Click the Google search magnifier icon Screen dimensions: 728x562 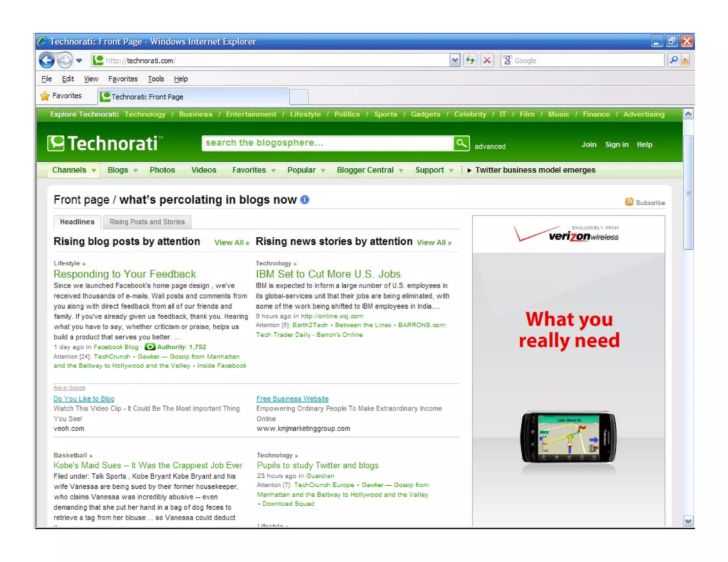point(674,60)
